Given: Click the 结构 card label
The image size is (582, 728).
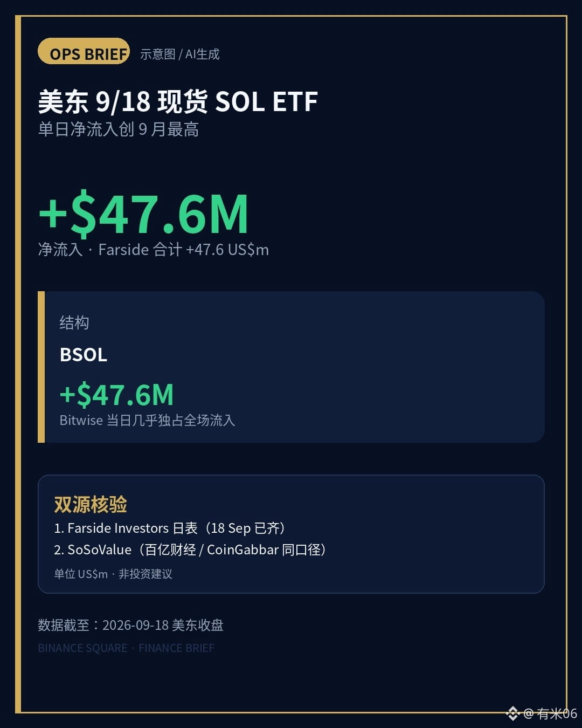Looking at the screenshot, I should (x=74, y=322).
